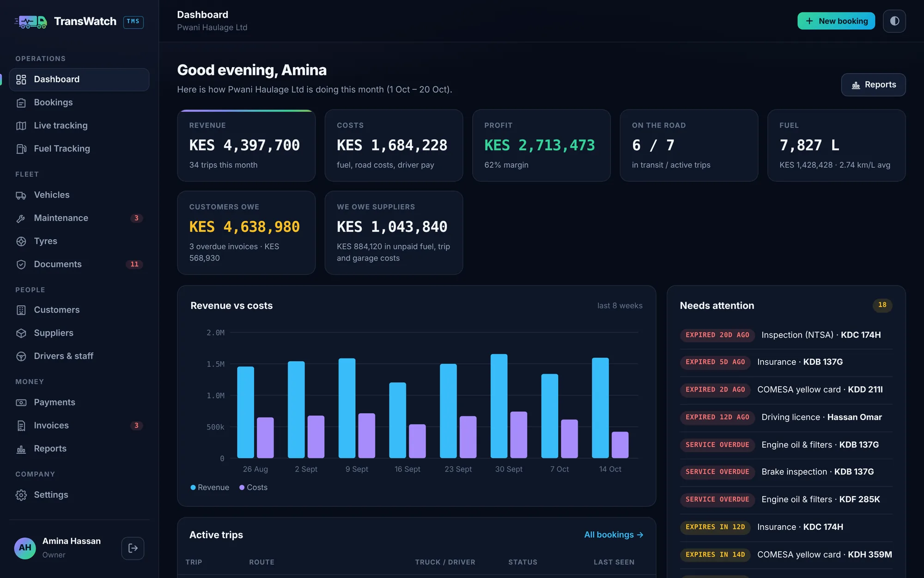Click the Needs attention 18 count badge
The width and height of the screenshot is (924, 578).
click(x=882, y=305)
